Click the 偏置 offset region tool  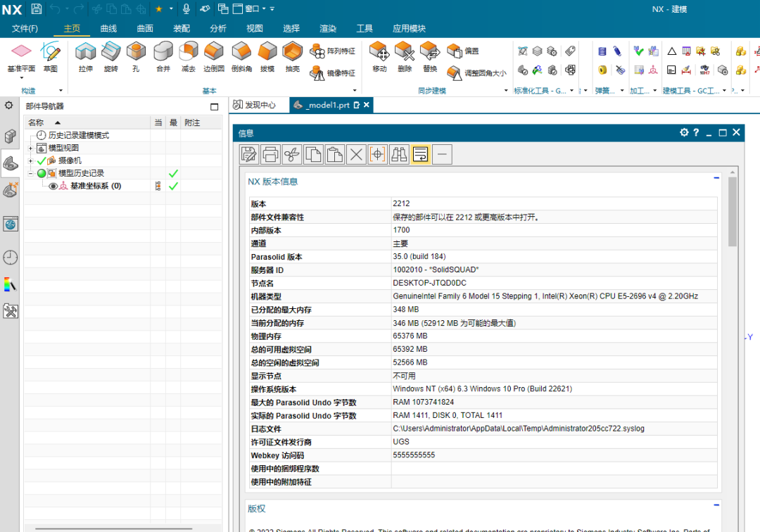tap(462, 51)
